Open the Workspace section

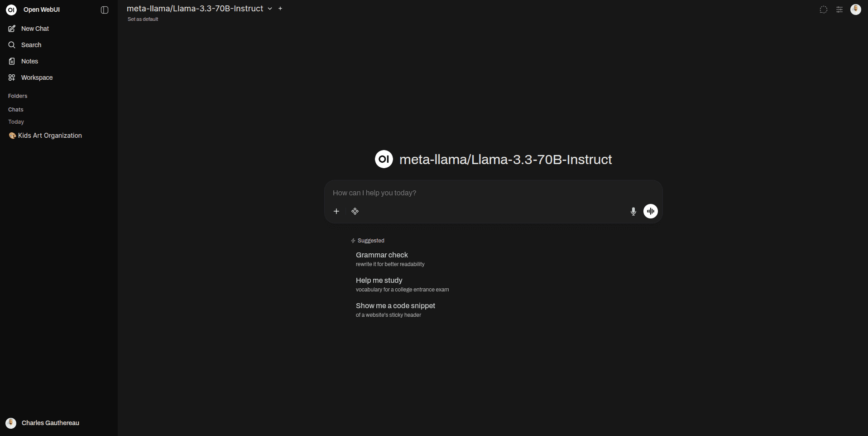(37, 78)
